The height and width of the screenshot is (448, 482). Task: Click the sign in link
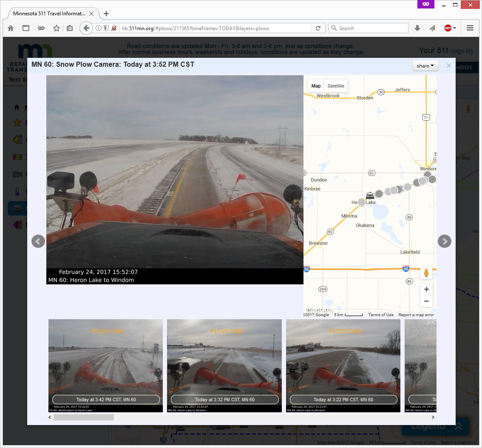coord(462,51)
